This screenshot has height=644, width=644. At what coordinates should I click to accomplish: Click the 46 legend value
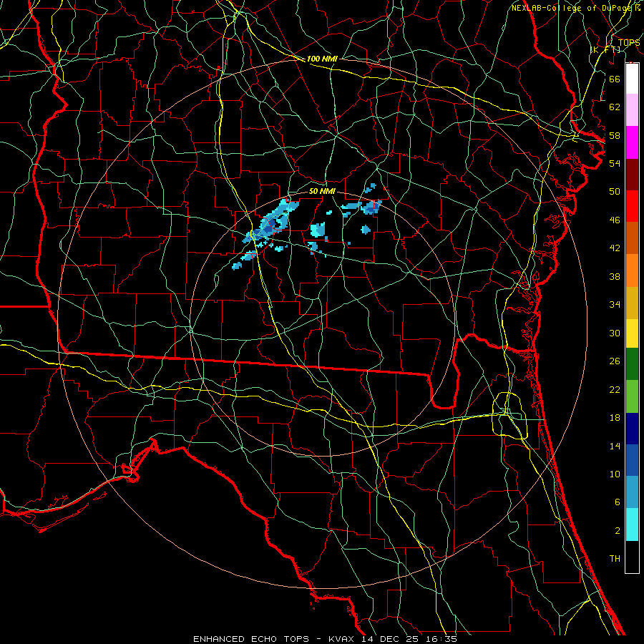coord(615,220)
